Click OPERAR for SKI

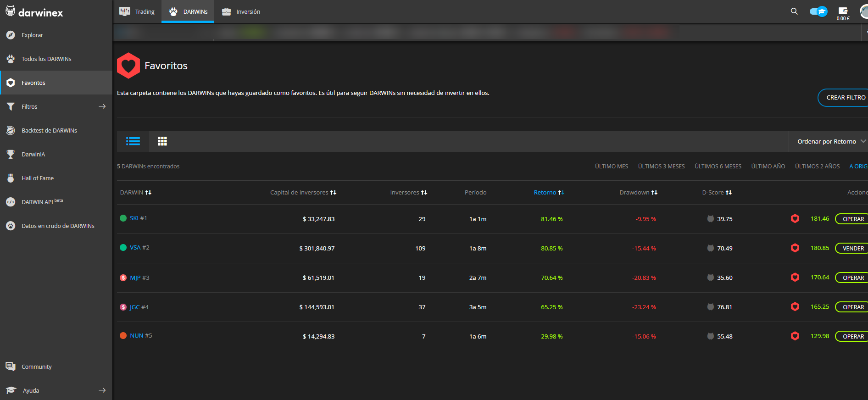(x=852, y=219)
